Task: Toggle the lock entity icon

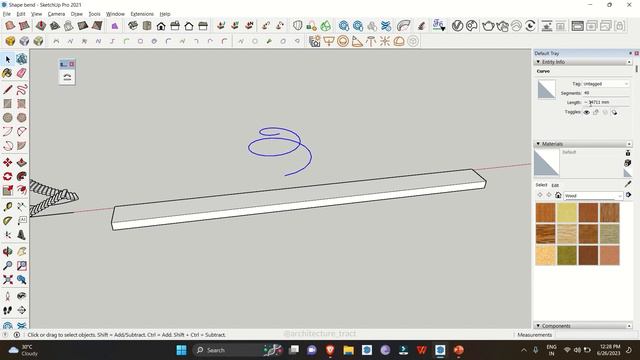Action: click(x=596, y=112)
